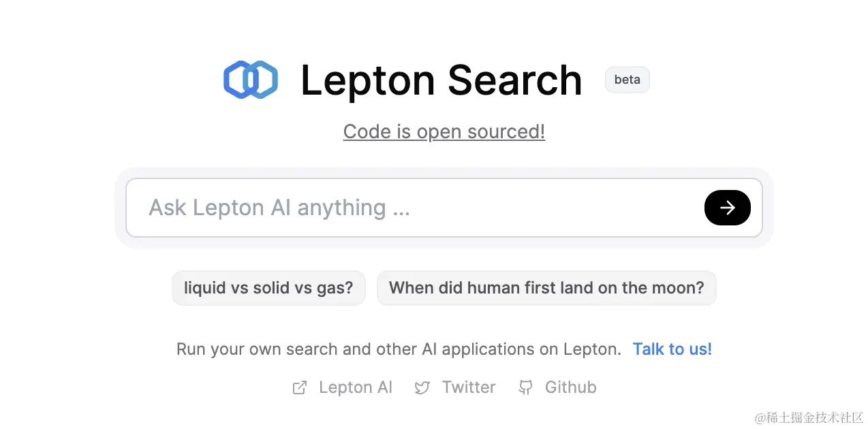Select 'When did human first land on the moon?'
This screenshot has height=429, width=868.
pyautogui.click(x=546, y=287)
